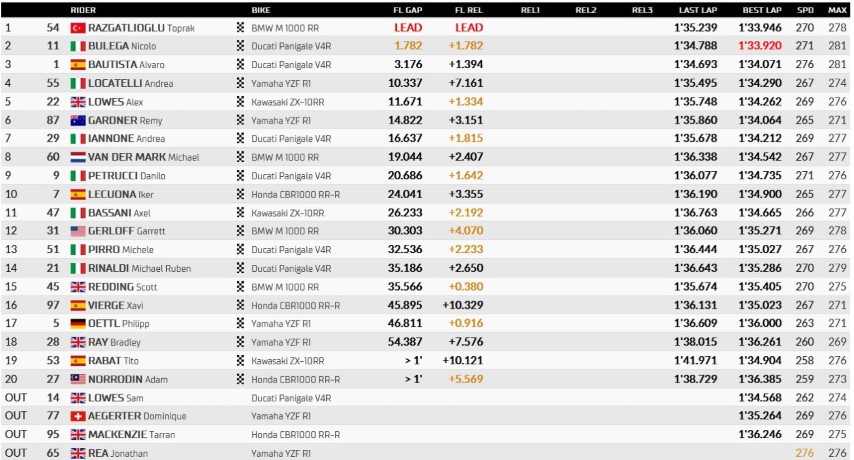Click the UK flag beside Rea Jonathan
The image size is (854, 460).
point(78,453)
